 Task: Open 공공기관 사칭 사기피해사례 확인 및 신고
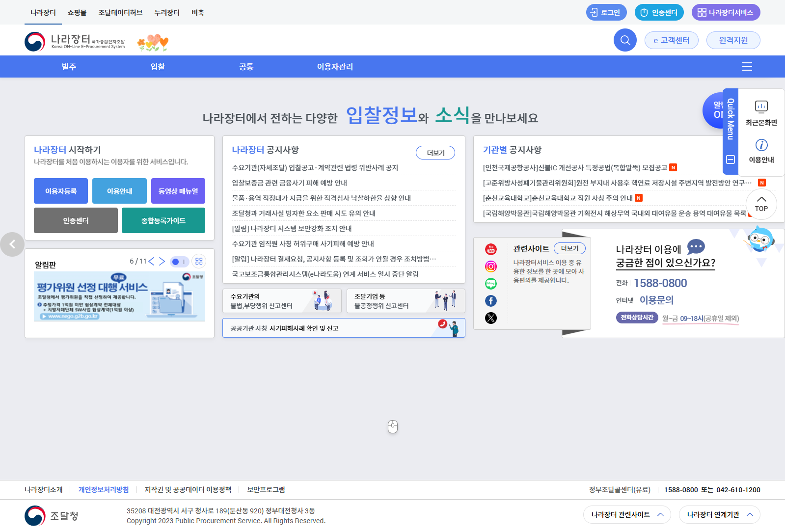click(x=344, y=328)
